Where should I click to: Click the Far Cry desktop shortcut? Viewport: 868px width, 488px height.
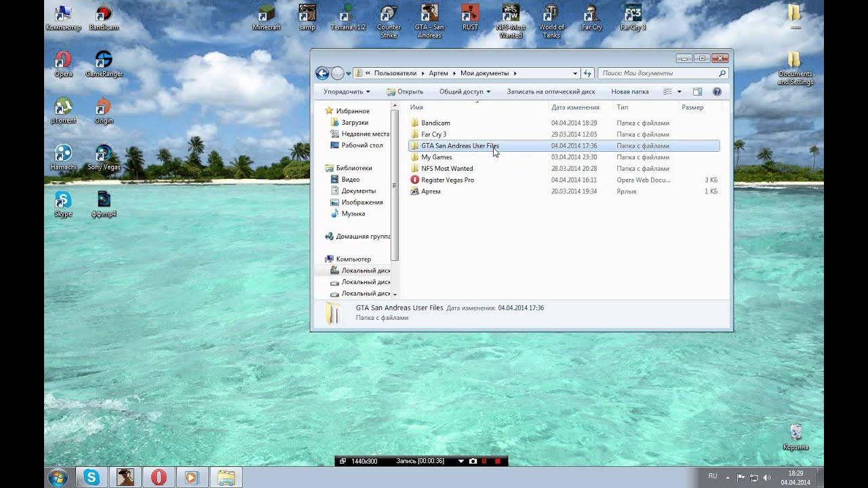tap(592, 18)
